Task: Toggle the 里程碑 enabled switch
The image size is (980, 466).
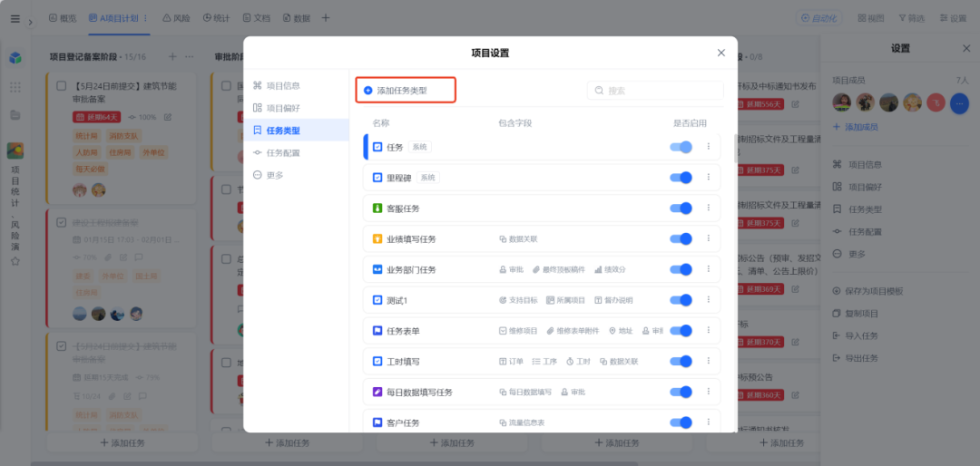Action: click(681, 178)
